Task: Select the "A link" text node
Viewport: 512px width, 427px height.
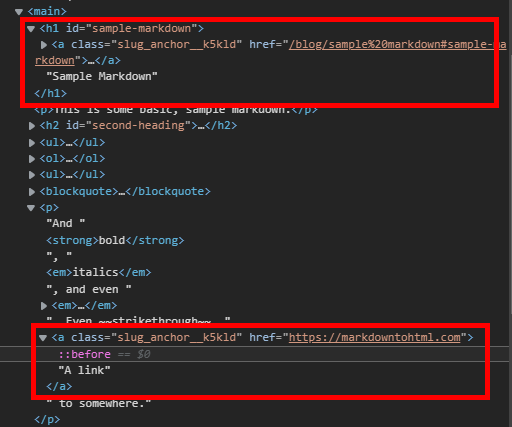Action: tap(84, 370)
